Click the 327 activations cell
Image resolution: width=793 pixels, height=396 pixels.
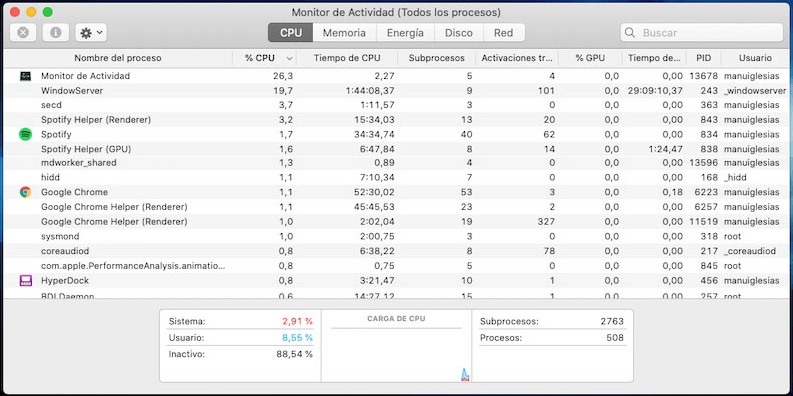(x=547, y=222)
